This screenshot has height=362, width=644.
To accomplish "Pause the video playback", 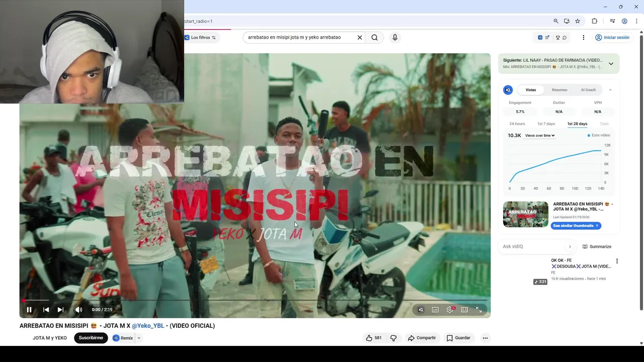I will pyautogui.click(x=29, y=310).
